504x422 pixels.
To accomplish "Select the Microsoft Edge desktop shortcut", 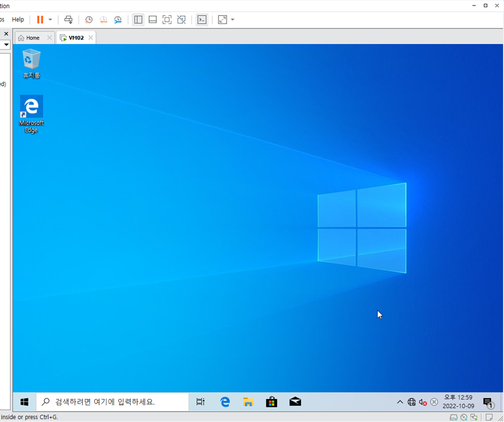I will [x=31, y=114].
